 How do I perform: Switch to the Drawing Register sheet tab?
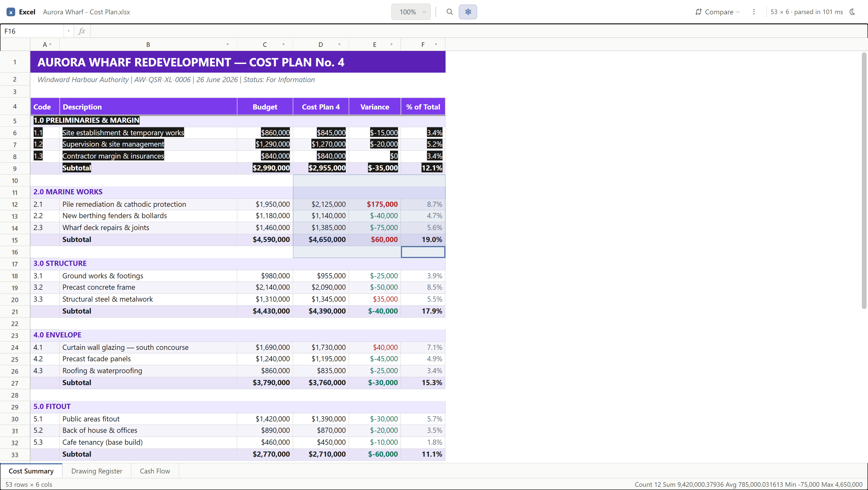[x=97, y=471]
